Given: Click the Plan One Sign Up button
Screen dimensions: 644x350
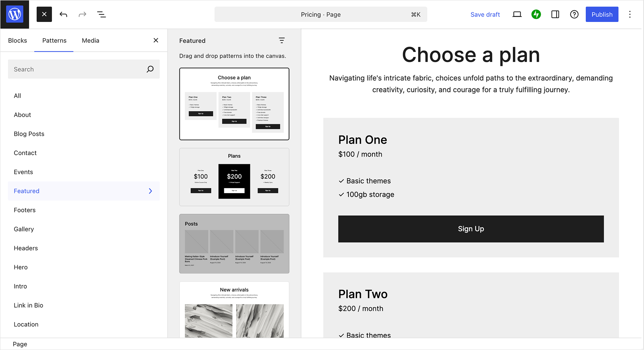Looking at the screenshot, I should 471,229.
